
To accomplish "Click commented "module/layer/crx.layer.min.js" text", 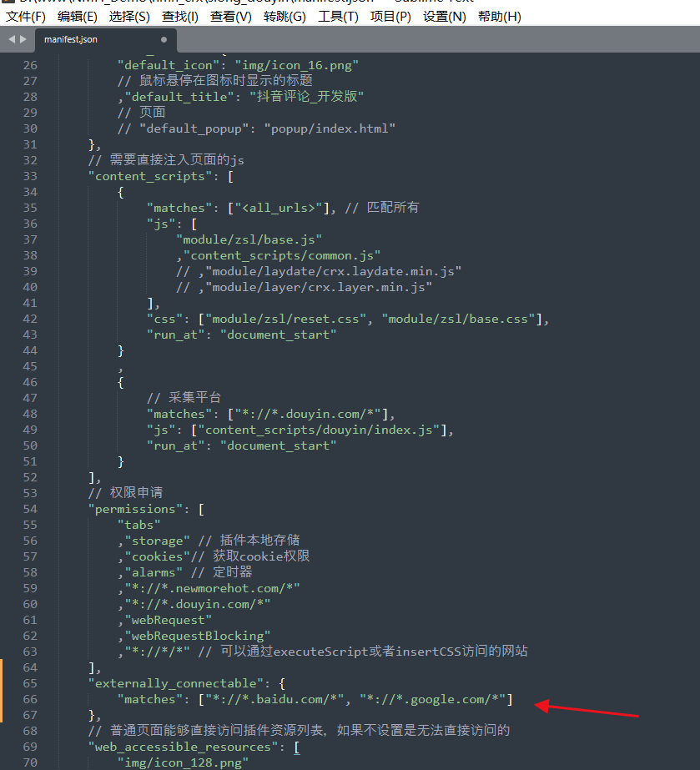I will [319, 287].
